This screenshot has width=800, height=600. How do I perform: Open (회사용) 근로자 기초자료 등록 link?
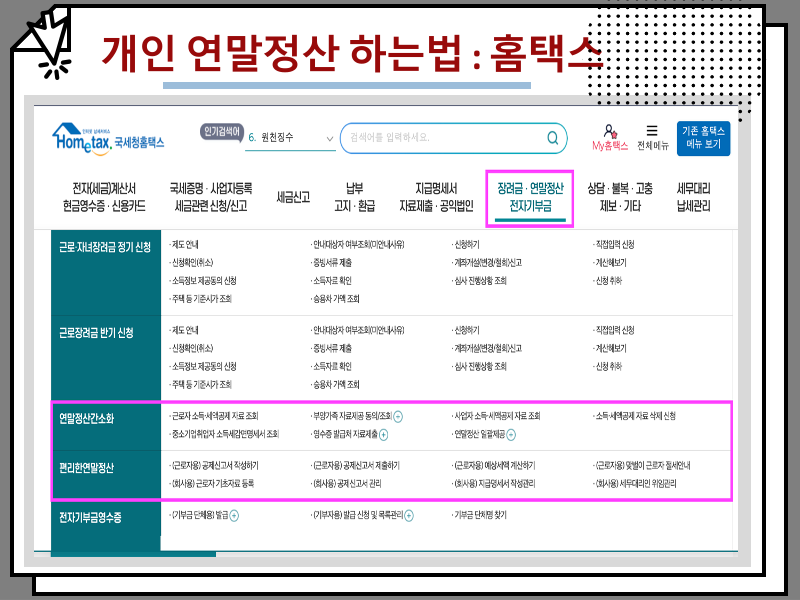[212, 483]
